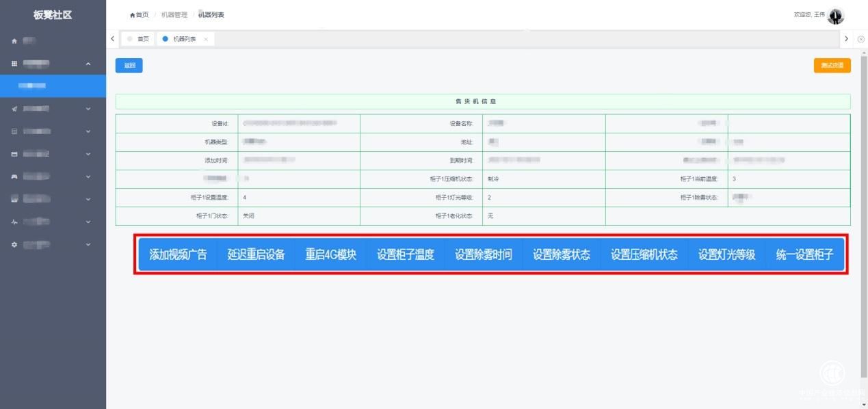Viewport: 868px width, 409px height.
Task: Click the circled X close-tabs icon
Action: (x=860, y=39)
